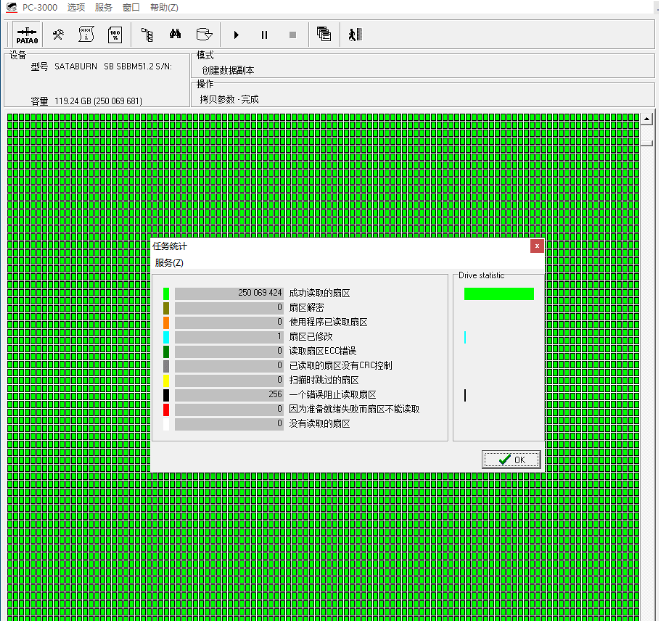This screenshot has height=621, width=659.
Task: Click the binoculars search icon
Action: pyautogui.click(x=175, y=34)
